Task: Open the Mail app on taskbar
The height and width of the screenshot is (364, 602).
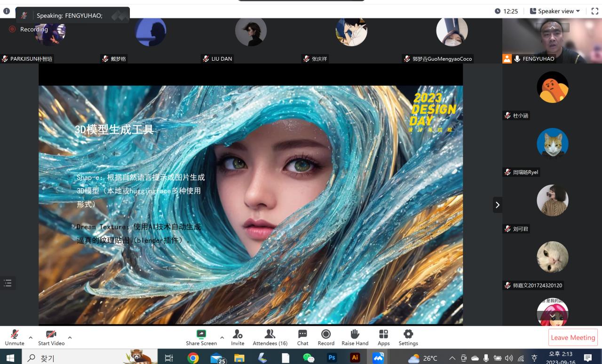Action: (x=217, y=358)
